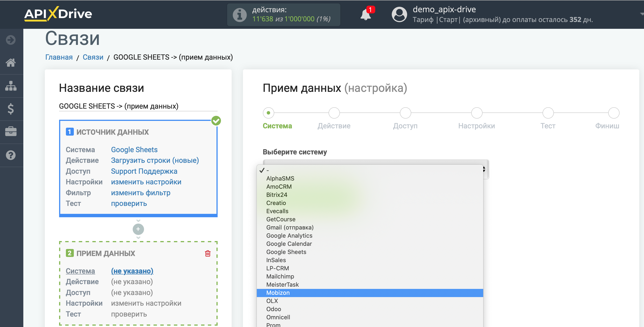
Task: Open the briefcase icon in the sidebar
Action: pyautogui.click(x=11, y=132)
